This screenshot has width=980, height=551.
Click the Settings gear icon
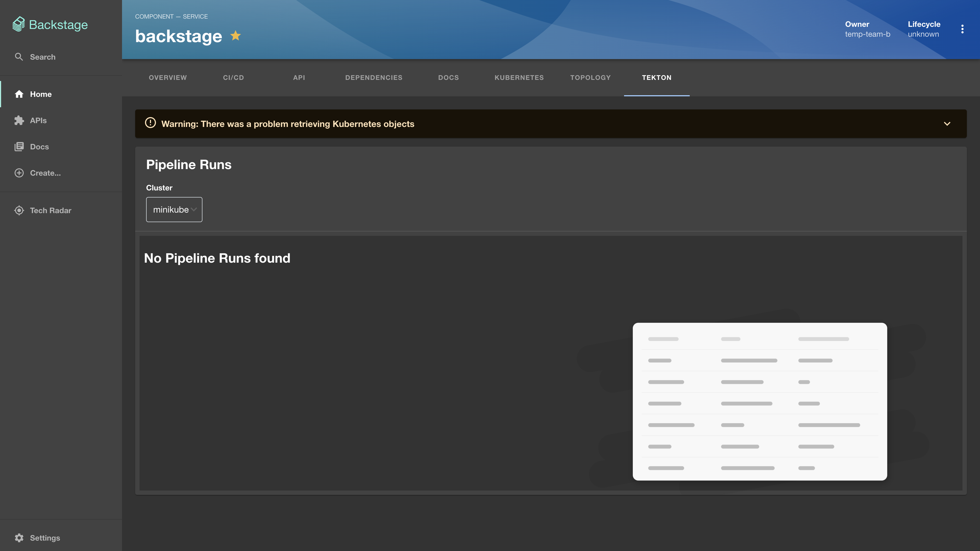[x=19, y=538]
